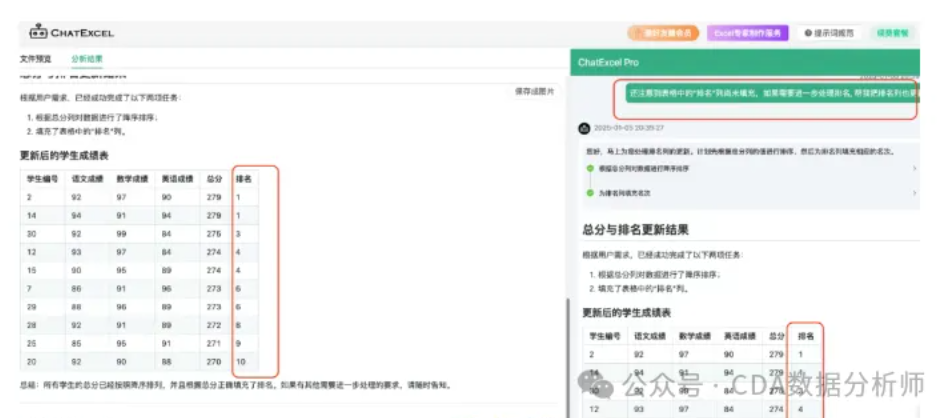Click total 274 in the chat panel table

(x=776, y=409)
